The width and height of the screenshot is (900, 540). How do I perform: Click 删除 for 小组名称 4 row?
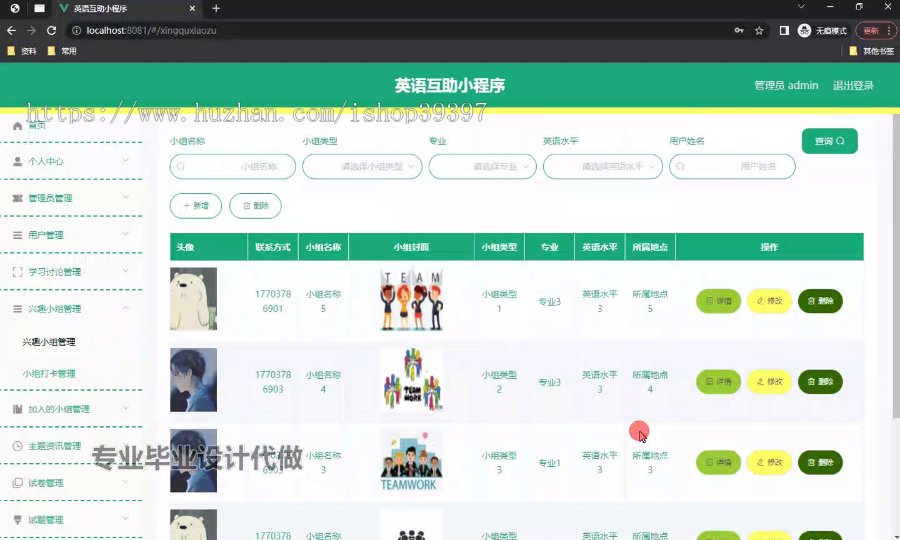(820, 382)
